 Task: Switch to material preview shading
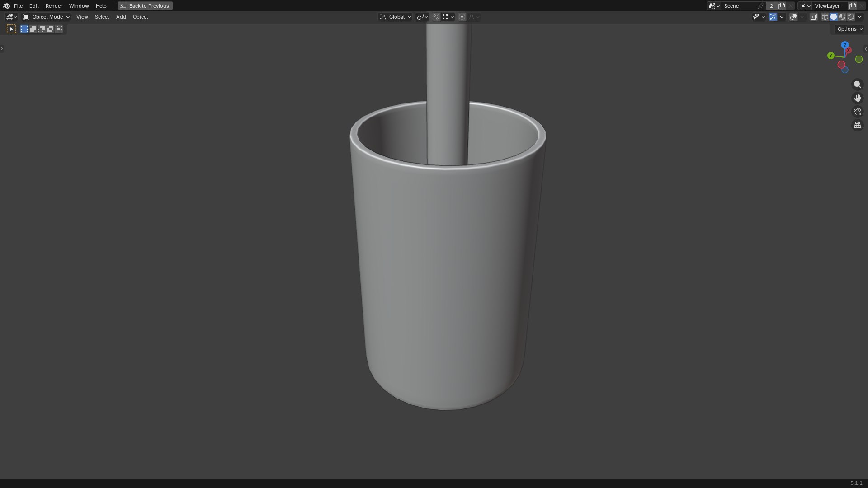click(842, 17)
